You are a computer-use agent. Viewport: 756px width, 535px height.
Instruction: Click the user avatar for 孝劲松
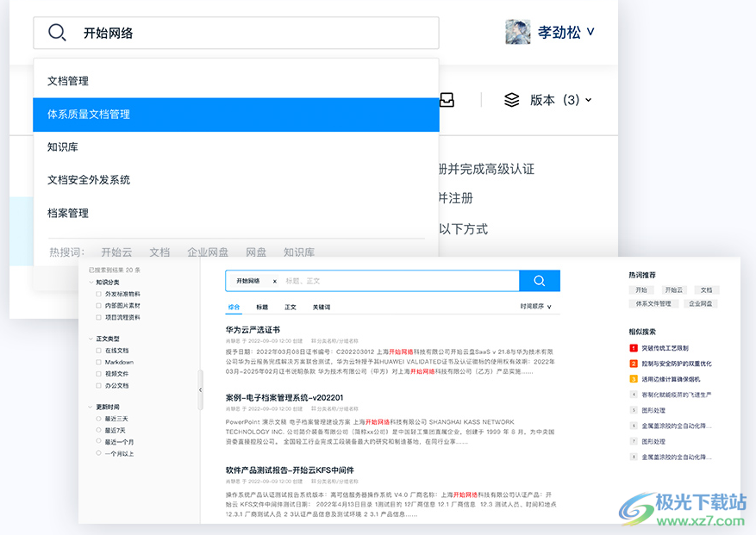(x=518, y=32)
